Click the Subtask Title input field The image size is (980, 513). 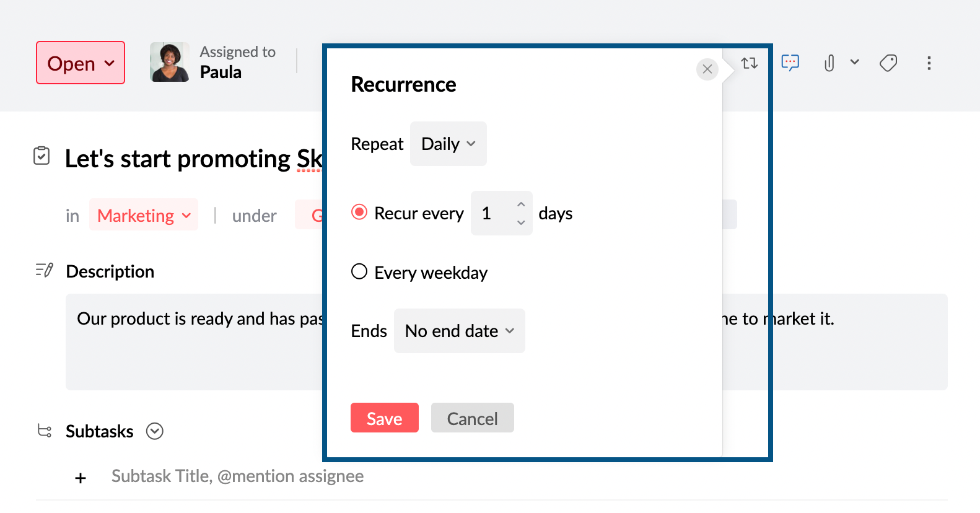point(237,476)
